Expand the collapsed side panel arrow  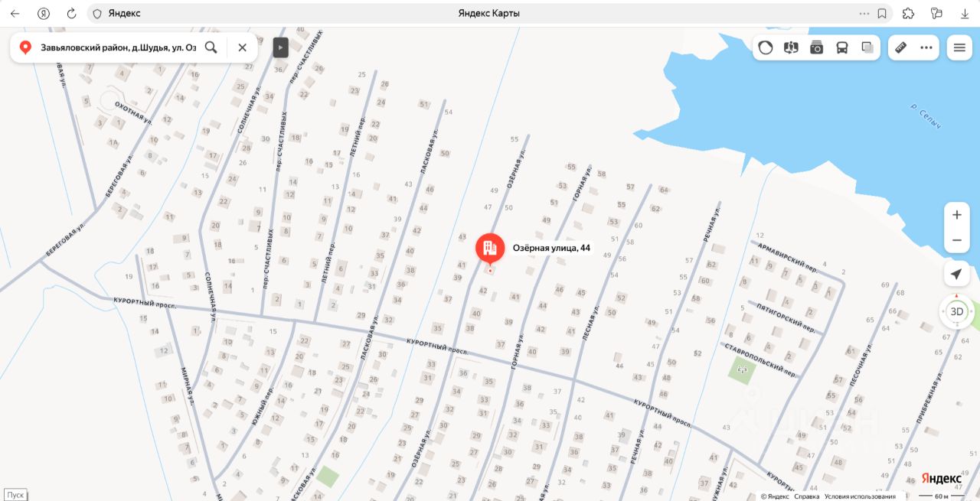click(281, 47)
